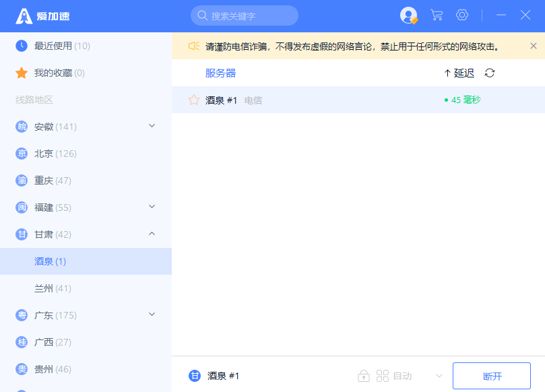Collapse the 甘肃 region chevron
Viewport: 545px width, 392px height.
[x=152, y=234]
